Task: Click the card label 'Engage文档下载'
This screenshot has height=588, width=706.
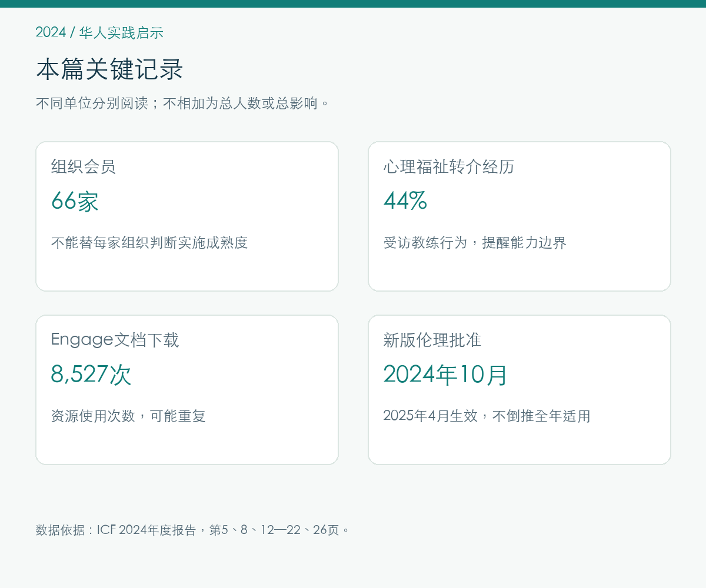Action: 115,340
